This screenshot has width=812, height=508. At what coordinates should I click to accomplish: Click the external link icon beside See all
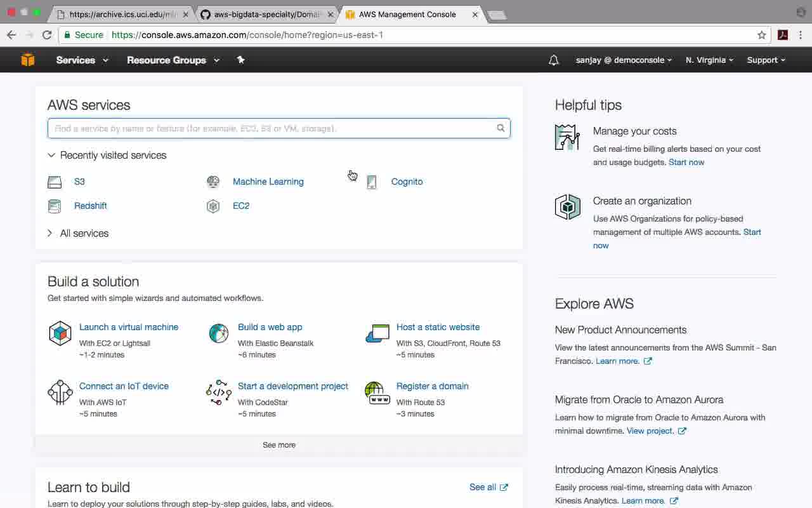tap(504, 487)
